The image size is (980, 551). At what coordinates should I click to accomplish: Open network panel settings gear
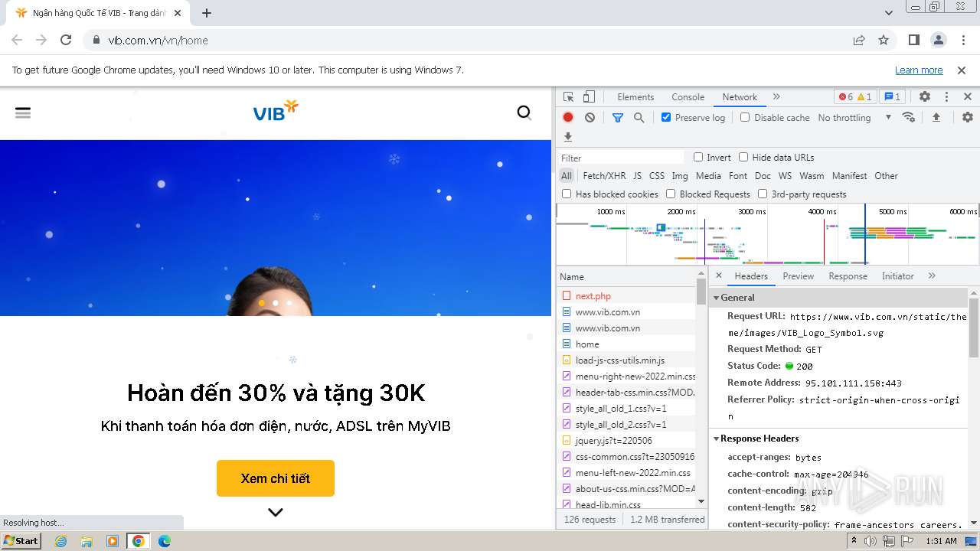(968, 117)
